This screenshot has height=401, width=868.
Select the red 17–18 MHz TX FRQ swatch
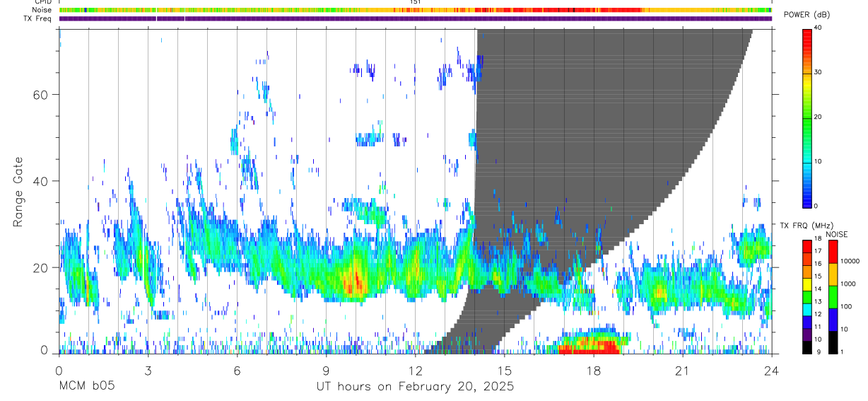pos(807,246)
